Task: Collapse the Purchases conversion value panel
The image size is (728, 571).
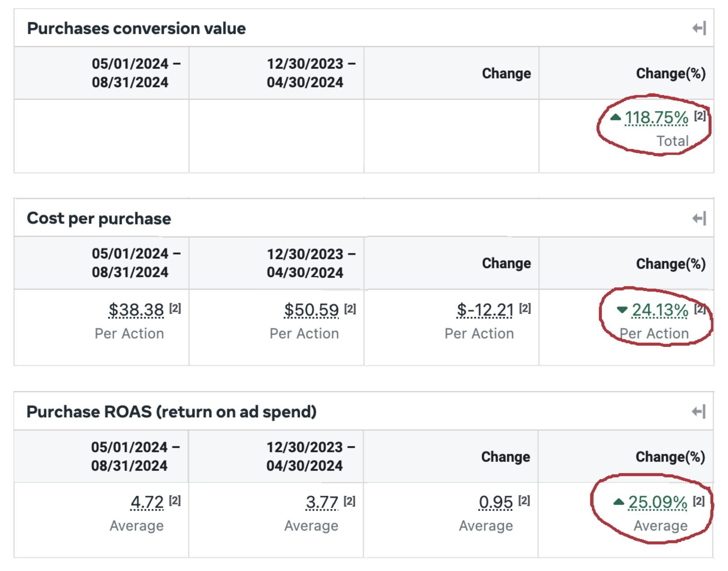Action: (699, 29)
